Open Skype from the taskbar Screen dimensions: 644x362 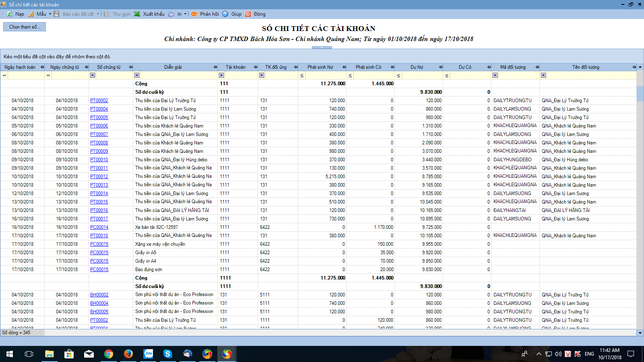(168, 354)
